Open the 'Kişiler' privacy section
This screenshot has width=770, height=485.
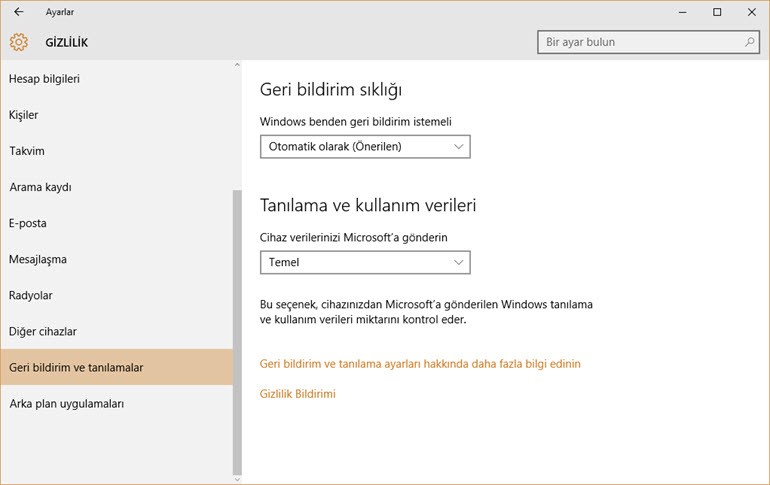[24, 115]
